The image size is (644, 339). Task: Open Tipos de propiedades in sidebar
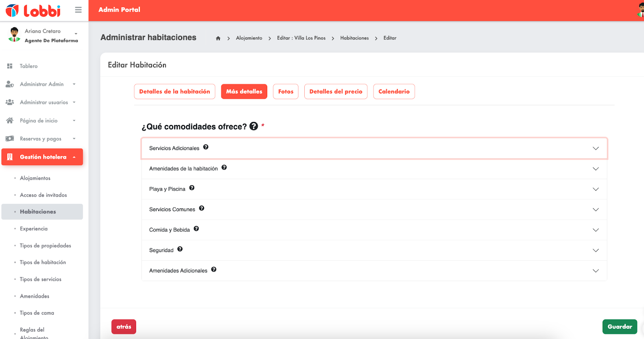point(45,245)
